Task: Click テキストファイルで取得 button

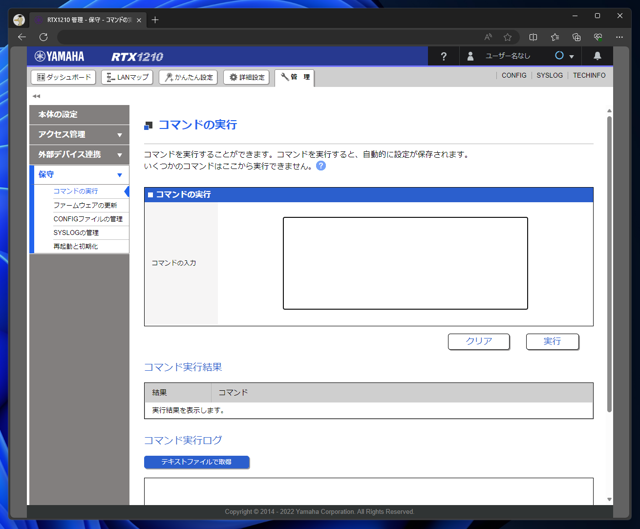Action: pyautogui.click(x=197, y=462)
